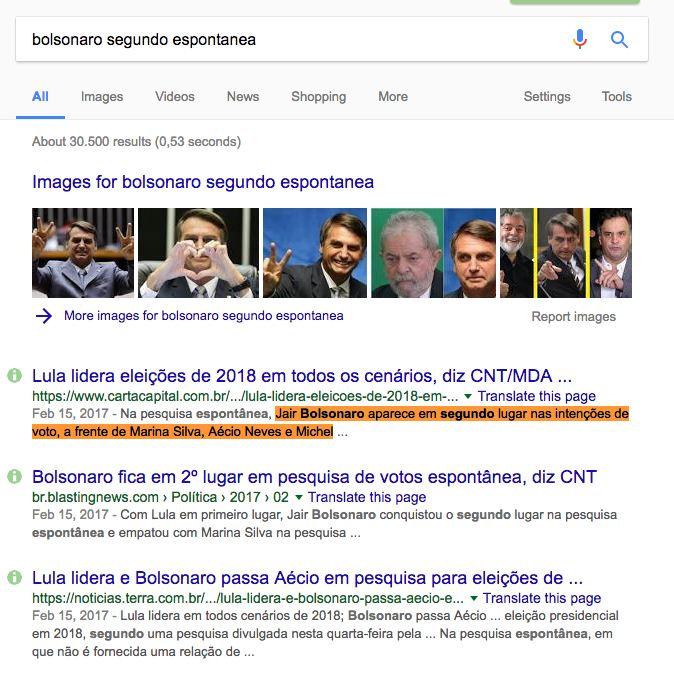
Task: Expand the dropdown arrow after the cartacapital URL
Action: click(x=468, y=396)
